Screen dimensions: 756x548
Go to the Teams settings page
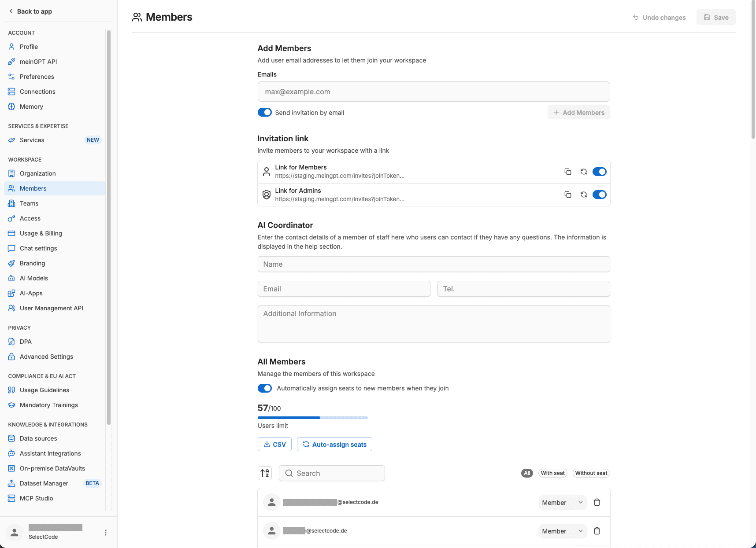(29, 203)
